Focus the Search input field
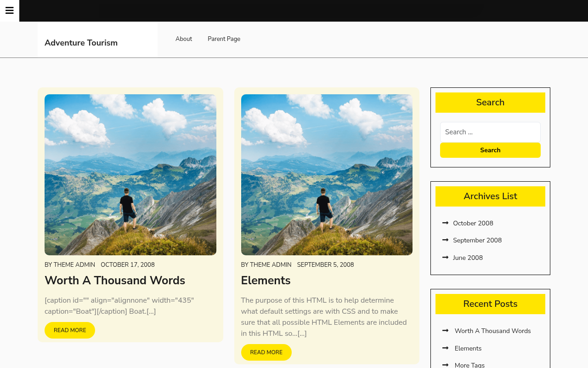This screenshot has width=588, height=368. (x=490, y=132)
